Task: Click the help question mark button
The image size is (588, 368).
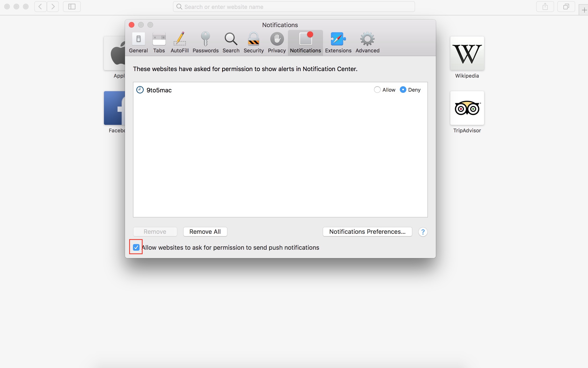Action: [423, 232]
